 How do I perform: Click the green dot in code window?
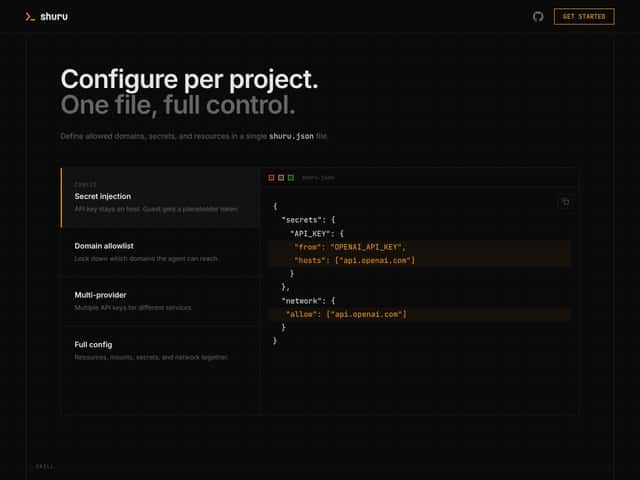[291, 178]
